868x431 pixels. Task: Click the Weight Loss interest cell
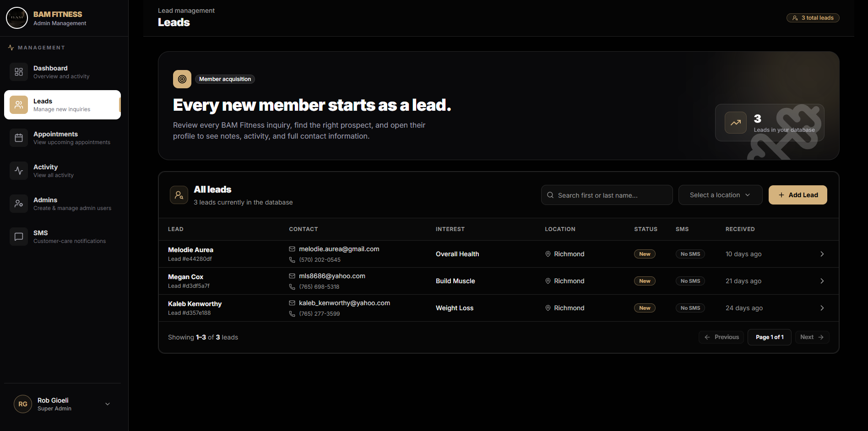pyautogui.click(x=455, y=308)
